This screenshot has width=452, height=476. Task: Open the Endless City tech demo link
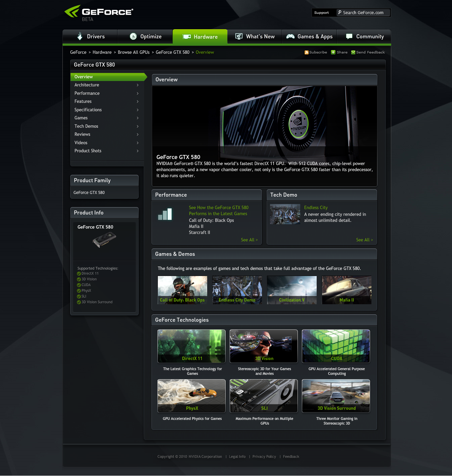coord(316,208)
